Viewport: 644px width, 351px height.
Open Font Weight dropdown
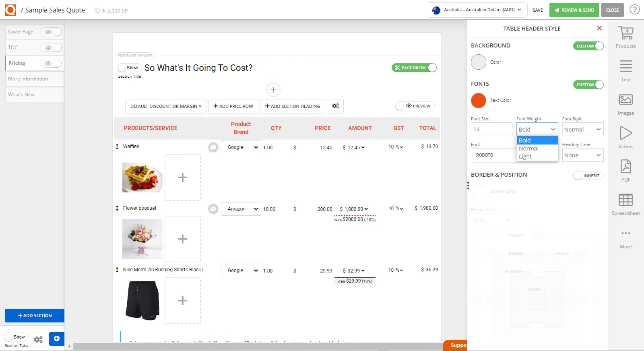[537, 129]
